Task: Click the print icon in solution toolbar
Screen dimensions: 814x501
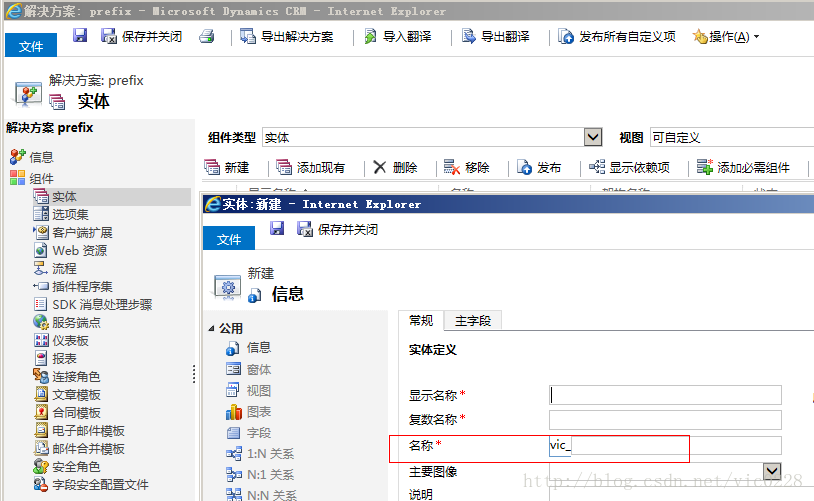Action: pyautogui.click(x=207, y=36)
